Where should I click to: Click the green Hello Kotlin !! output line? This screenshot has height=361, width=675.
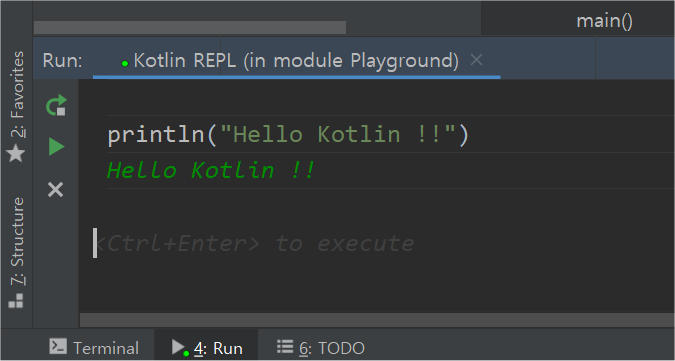211,170
